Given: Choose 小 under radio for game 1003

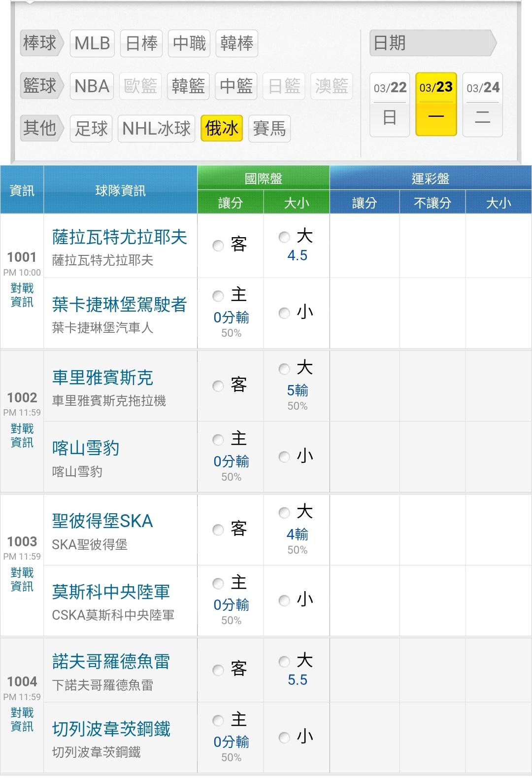Looking at the screenshot, I should pos(284,600).
